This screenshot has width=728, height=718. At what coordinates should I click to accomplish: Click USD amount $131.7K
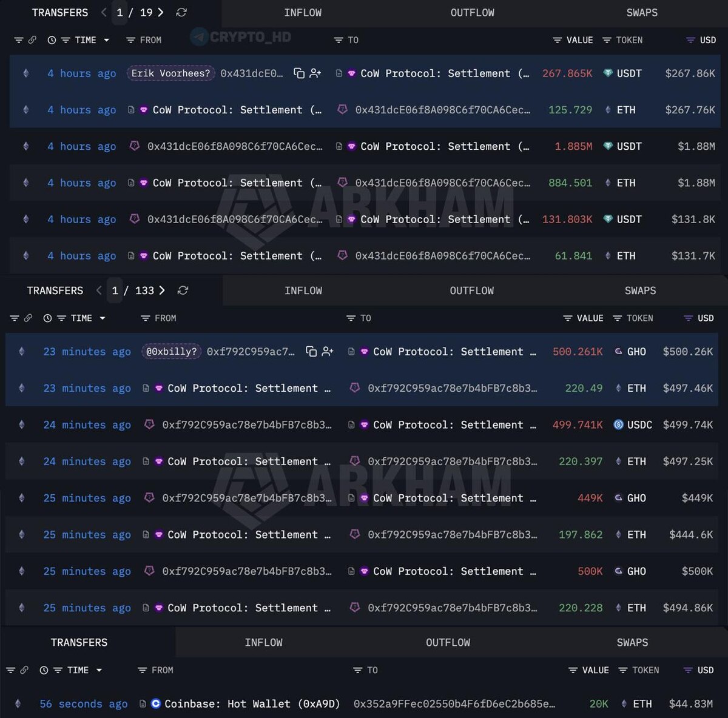tap(693, 256)
